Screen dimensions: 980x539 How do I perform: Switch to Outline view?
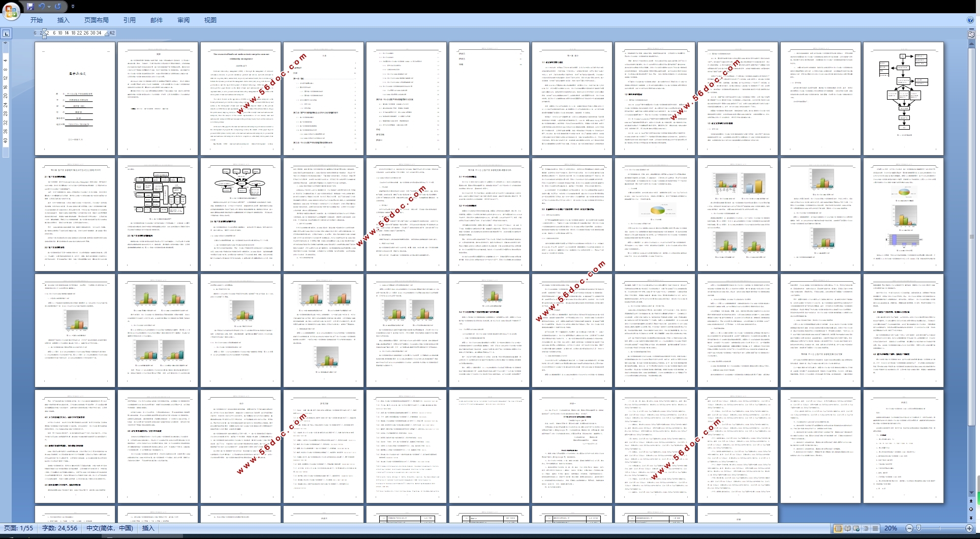[866, 528]
